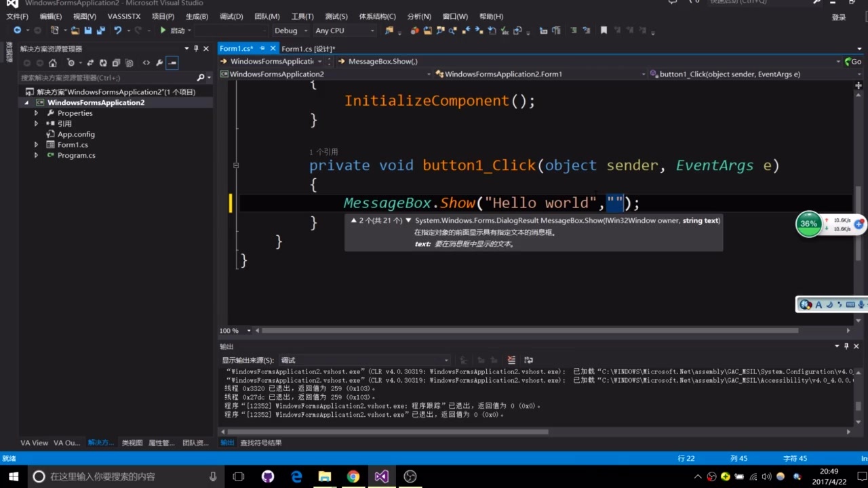This screenshot has width=868, height=488.
Task: Click the Undo arrow icon
Action: coord(117,30)
